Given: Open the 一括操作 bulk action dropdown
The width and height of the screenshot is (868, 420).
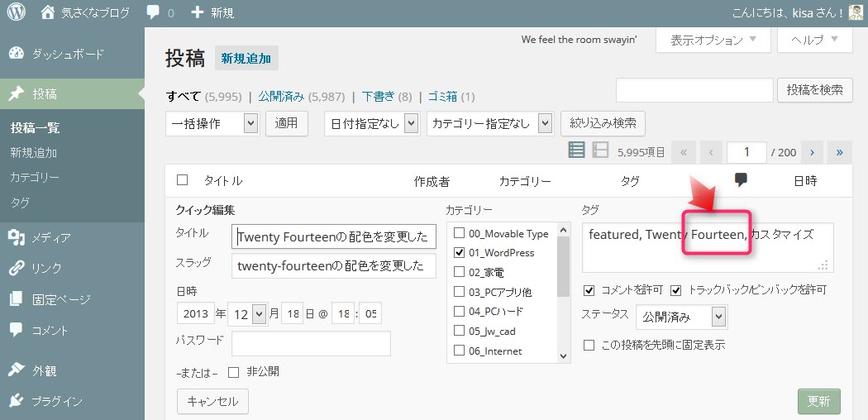Looking at the screenshot, I should point(212,123).
